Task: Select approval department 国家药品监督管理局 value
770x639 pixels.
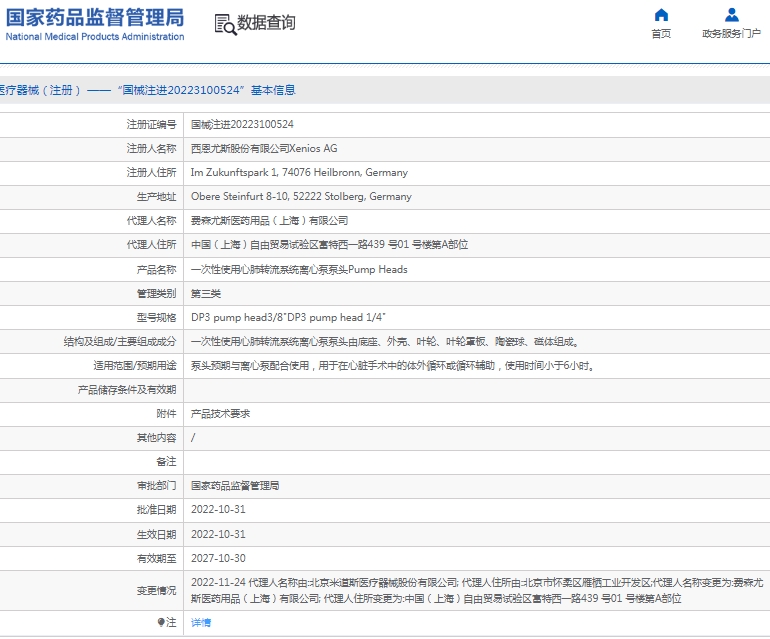Action: pos(235,486)
